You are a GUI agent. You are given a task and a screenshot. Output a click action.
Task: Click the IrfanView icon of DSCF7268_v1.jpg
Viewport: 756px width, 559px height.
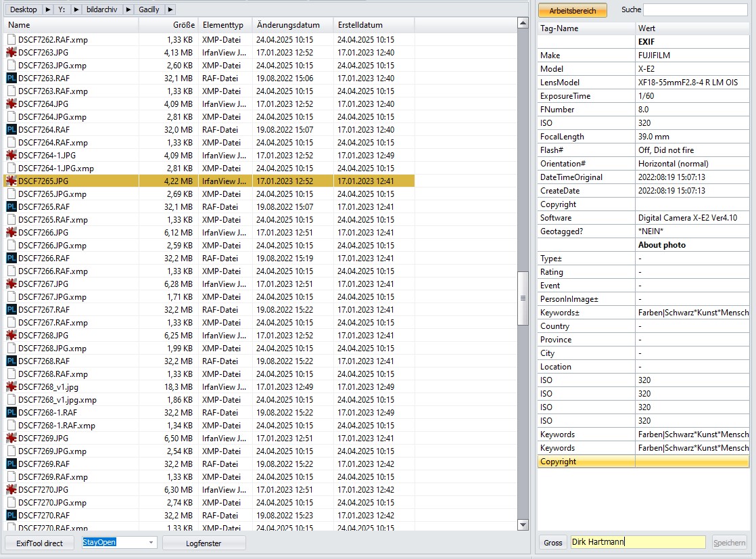(x=11, y=386)
